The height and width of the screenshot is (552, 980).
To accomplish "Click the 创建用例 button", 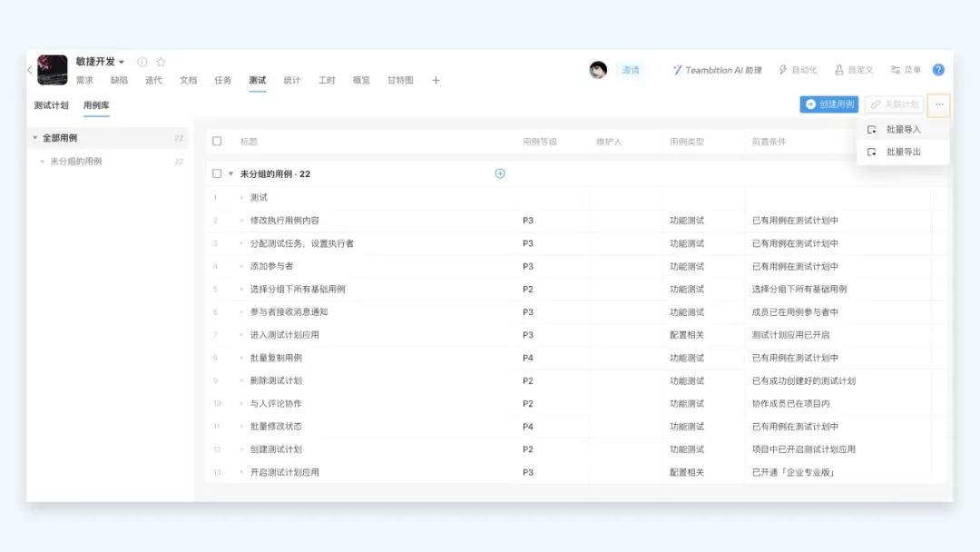I will point(829,104).
